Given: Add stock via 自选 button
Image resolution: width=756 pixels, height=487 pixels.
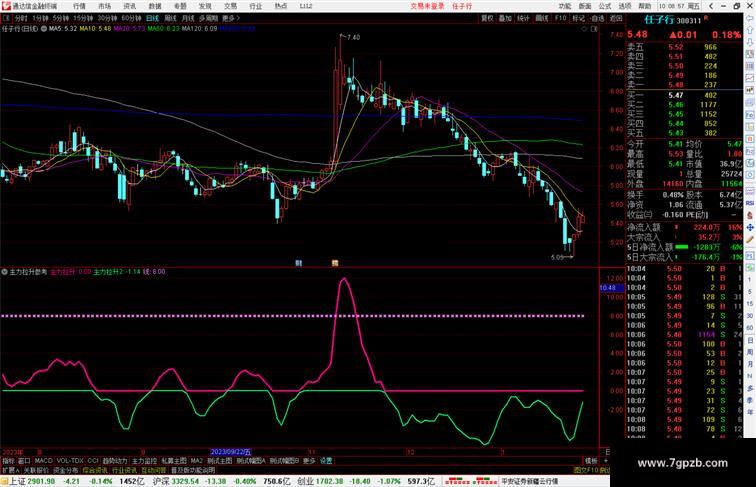Looking at the screenshot, I should point(597,18).
